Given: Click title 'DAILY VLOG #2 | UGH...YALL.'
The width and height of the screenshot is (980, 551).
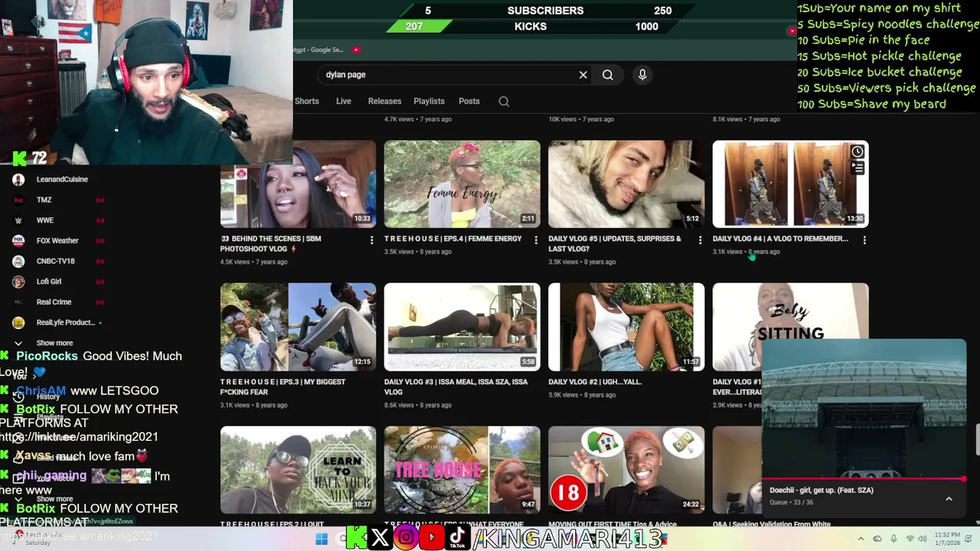Looking at the screenshot, I should [x=595, y=382].
